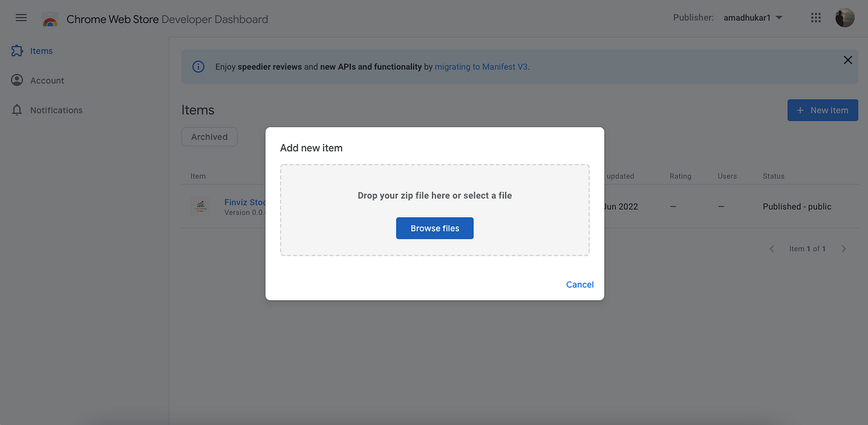Viewport: 868px width, 425px height.
Task: Open the Google apps grid
Action: tap(816, 17)
